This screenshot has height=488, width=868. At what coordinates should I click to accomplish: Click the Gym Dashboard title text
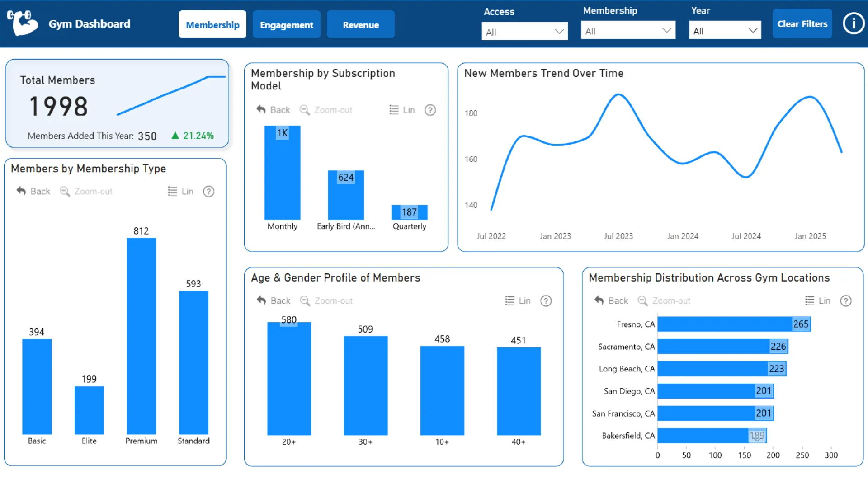[x=89, y=23]
